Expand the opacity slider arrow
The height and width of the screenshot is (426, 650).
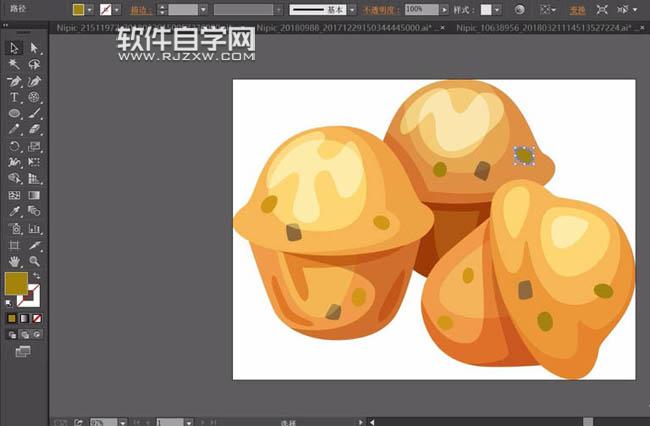pos(444,10)
